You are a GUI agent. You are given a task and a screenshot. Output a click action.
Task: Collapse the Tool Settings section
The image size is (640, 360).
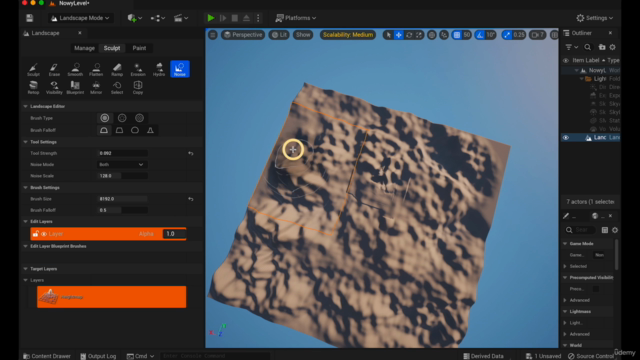click(25, 142)
